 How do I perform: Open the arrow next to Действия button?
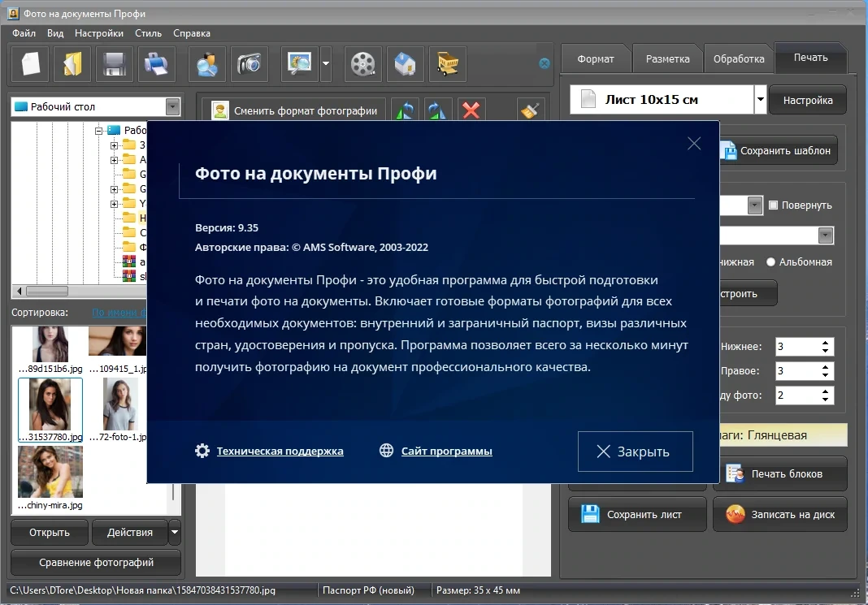click(x=175, y=533)
